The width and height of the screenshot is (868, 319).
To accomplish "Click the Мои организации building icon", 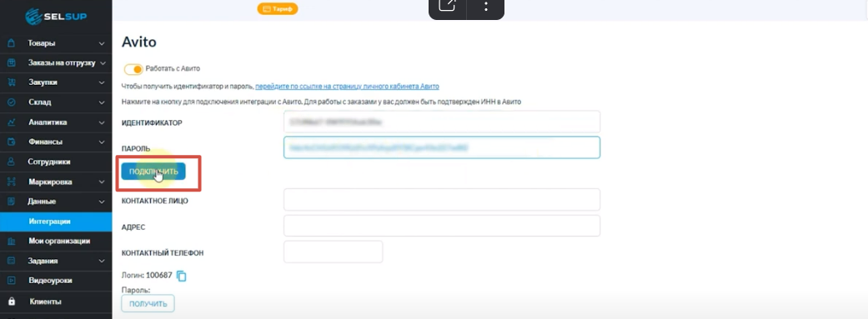I will click(11, 241).
